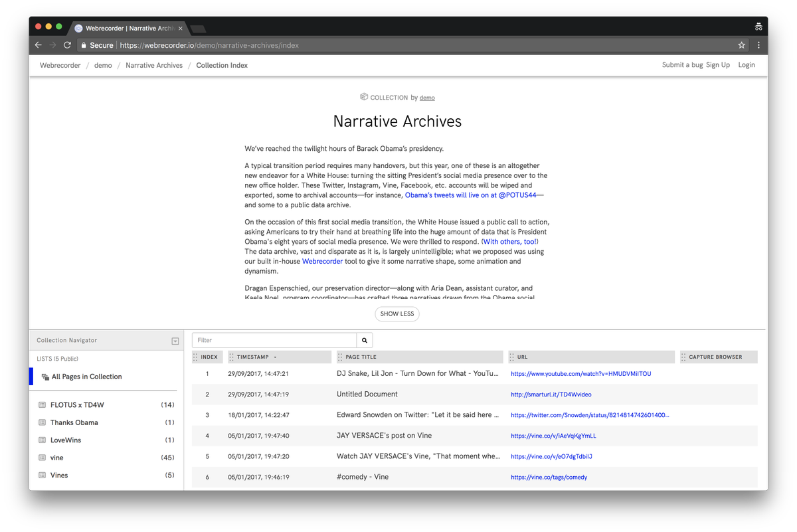Open Narrative Archives breadcrumb
797x532 pixels.
tap(154, 65)
